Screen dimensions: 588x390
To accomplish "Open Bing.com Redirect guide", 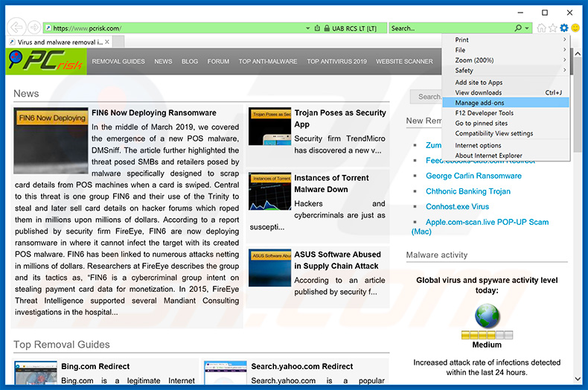I will tap(95, 366).
